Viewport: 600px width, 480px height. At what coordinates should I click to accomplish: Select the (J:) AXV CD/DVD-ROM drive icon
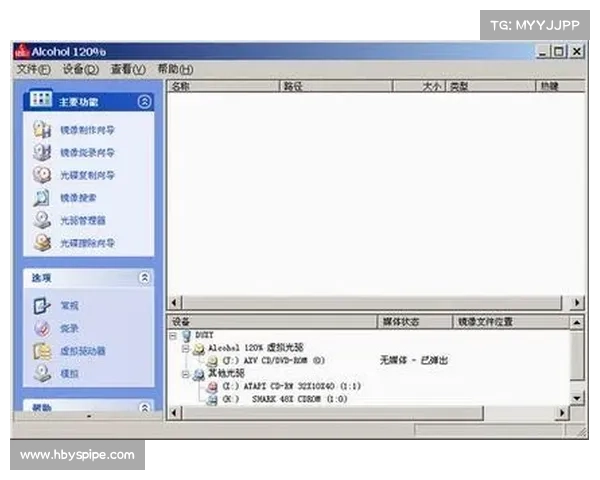pyautogui.click(x=212, y=361)
